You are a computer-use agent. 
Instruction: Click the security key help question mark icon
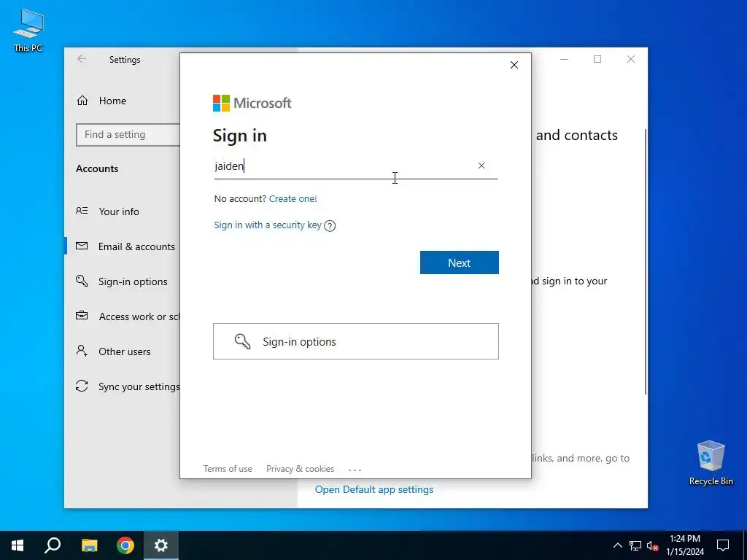click(x=330, y=226)
